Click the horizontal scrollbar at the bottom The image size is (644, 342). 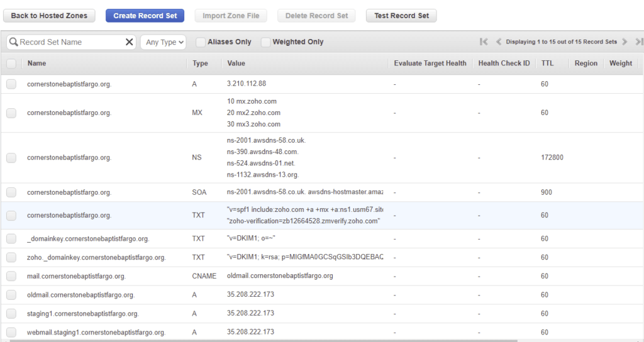click(x=263, y=340)
